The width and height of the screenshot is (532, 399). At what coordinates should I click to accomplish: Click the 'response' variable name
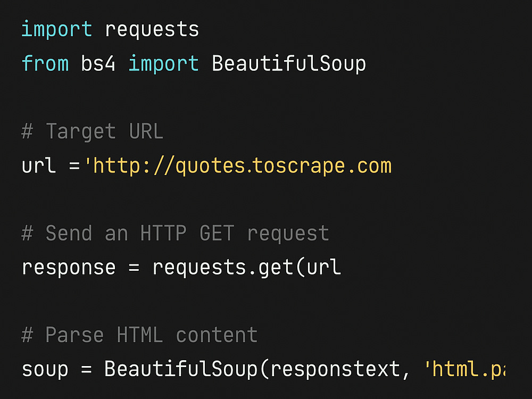[69, 268]
